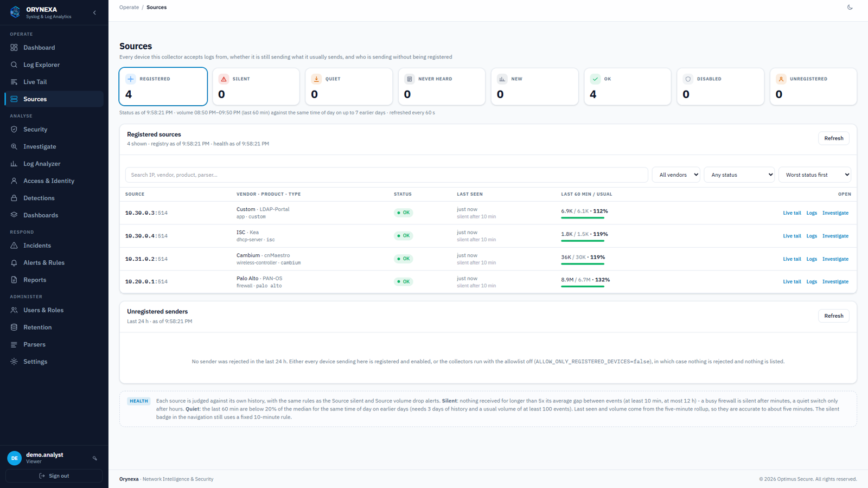Click the Palo Alto PAN-OS vendor cell

coord(259,282)
